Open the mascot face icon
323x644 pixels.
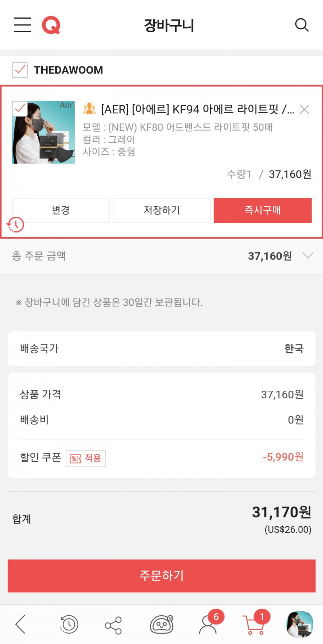[x=162, y=625]
